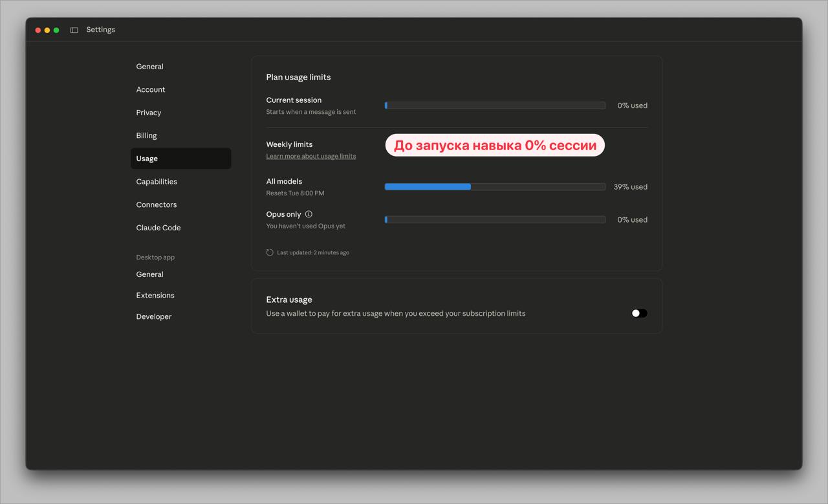Click the You haven't used Opus yet text
The height and width of the screenshot is (504, 828).
[x=306, y=226]
